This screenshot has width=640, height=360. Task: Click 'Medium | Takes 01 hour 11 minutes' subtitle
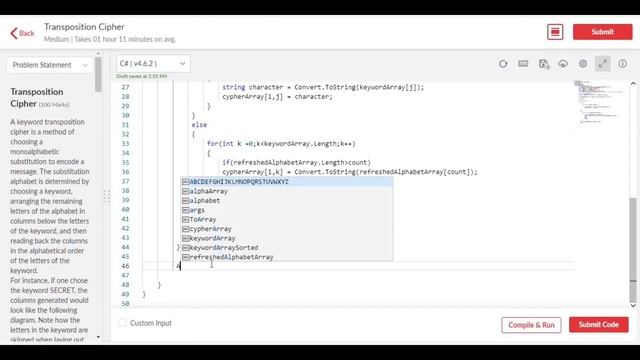(x=110, y=40)
